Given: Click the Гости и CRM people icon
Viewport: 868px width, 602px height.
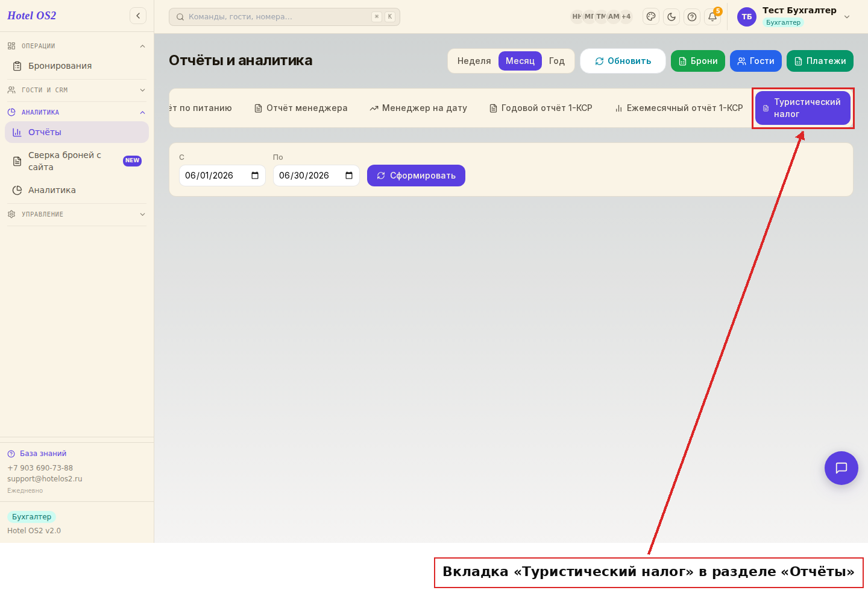Looking at the screenshot, I should [x=11, y=90].
